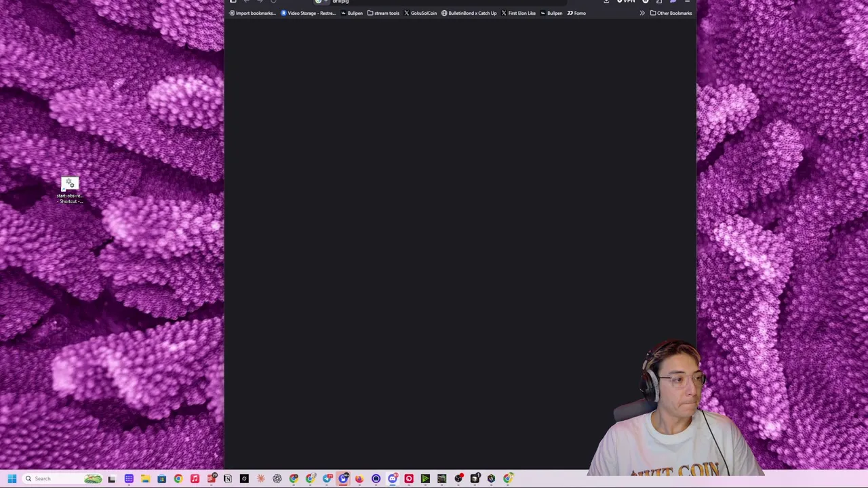Open File Explorer from the taskbar
This screenshot has width=868, height=488.
pyautogui.click(x=145, y=479)
